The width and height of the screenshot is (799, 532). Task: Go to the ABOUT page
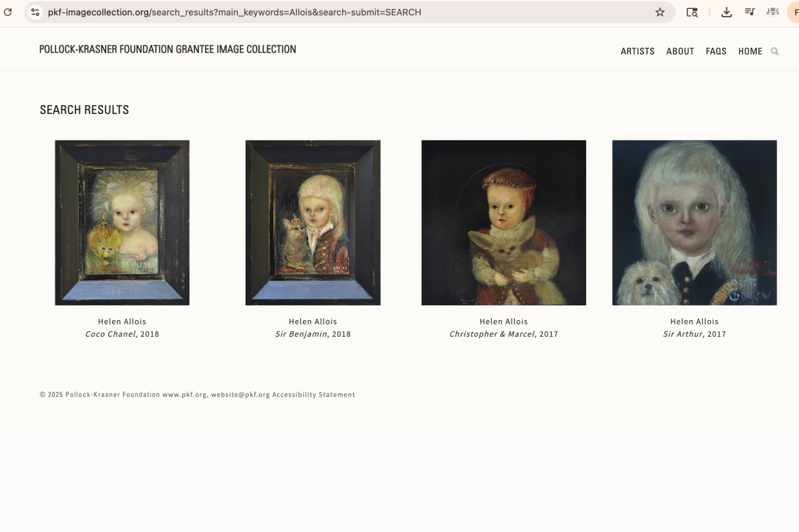pos(680,52)
